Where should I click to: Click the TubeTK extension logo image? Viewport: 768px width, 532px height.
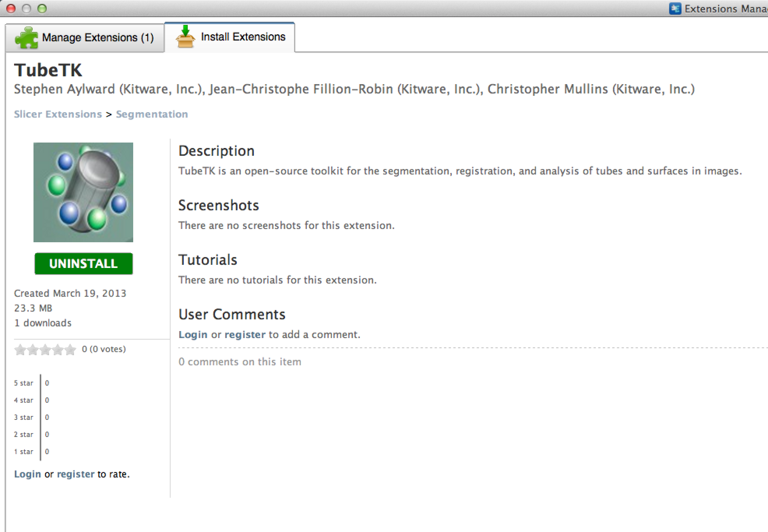coord(83,192)
